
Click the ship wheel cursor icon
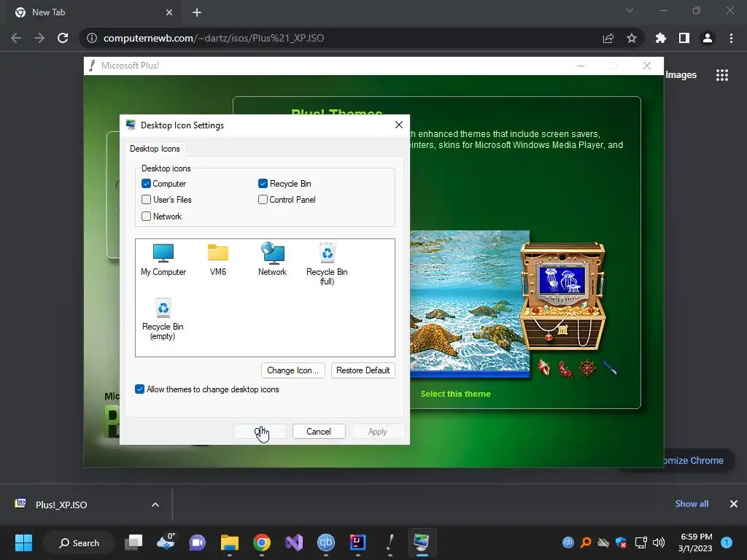(587, 368)
